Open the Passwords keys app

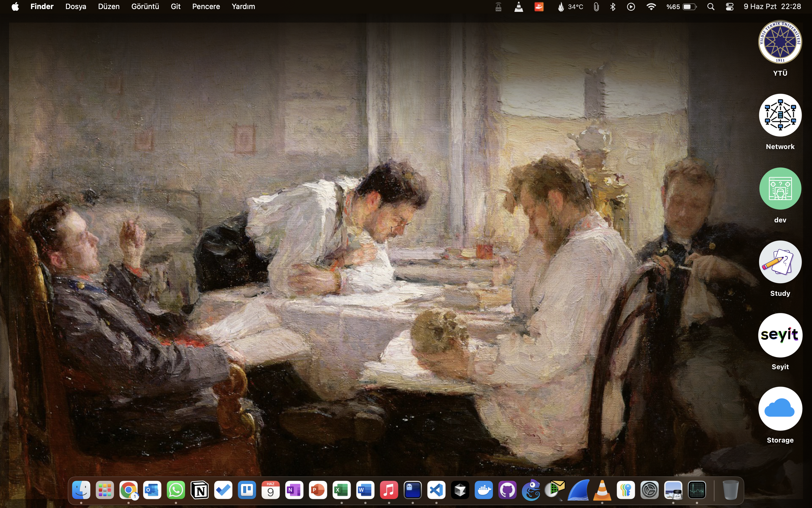[626, 490]
